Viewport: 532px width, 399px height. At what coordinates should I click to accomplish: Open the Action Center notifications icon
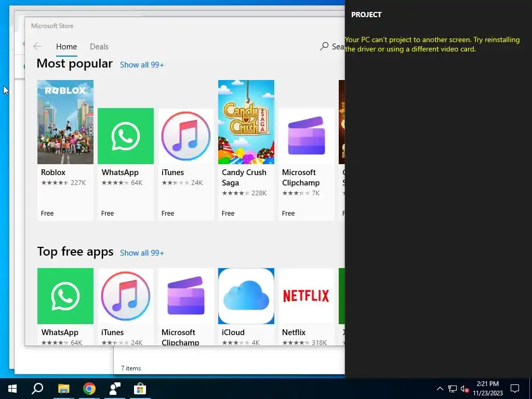[x=515, y=389]
